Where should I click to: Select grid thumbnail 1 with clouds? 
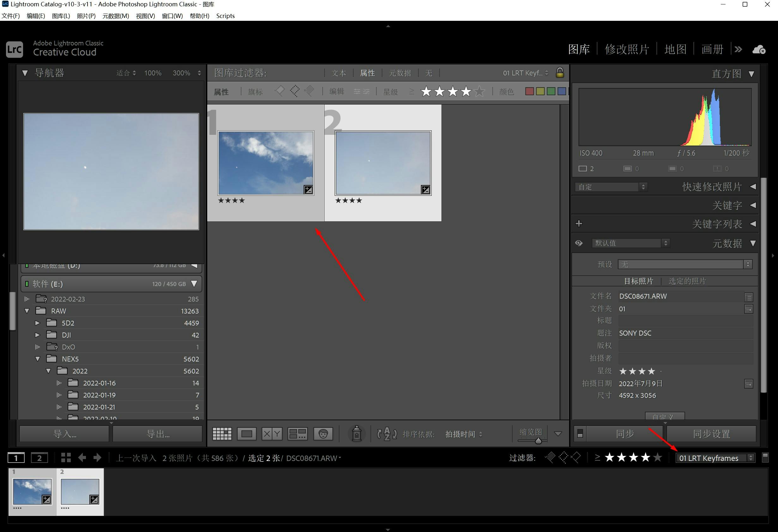coord(266,163)
